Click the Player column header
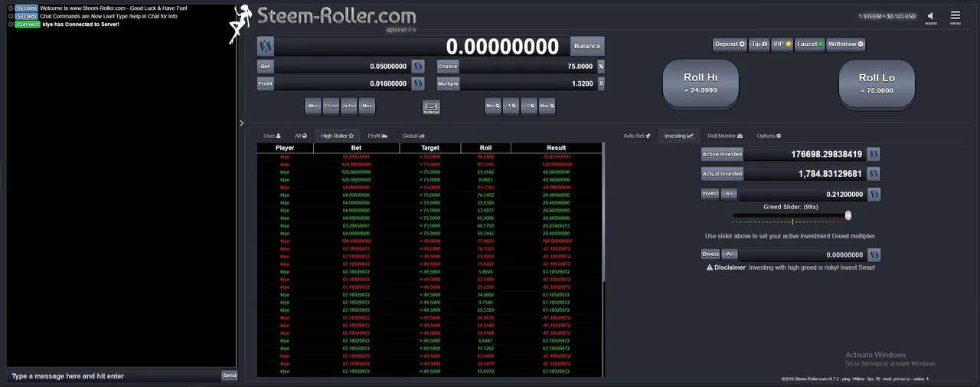This screenshot has width=980, height=387. 285,148
